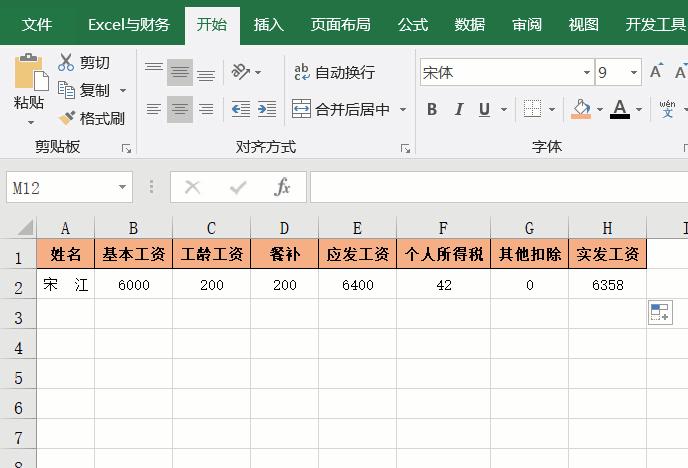This screenshot has height=468, width=688.
Task: Click the Select All corner triangle
Action: tap(25, 228)
